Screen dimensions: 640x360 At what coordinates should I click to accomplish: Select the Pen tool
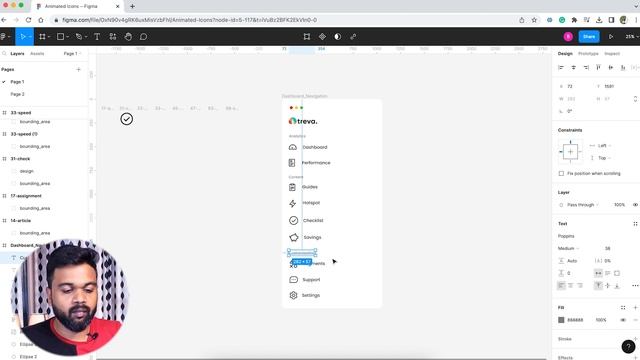point(79,37)
